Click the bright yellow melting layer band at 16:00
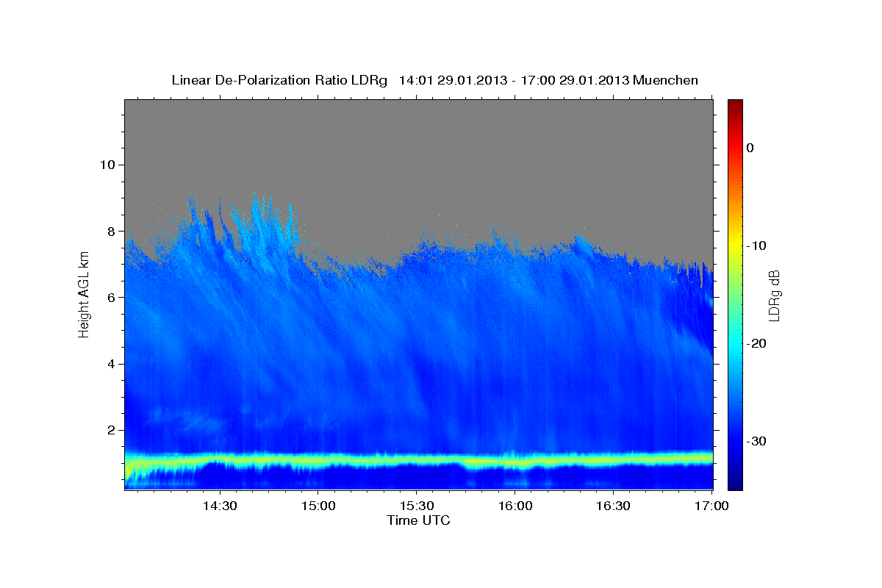 pyautogui.click(x=514, y=462)
